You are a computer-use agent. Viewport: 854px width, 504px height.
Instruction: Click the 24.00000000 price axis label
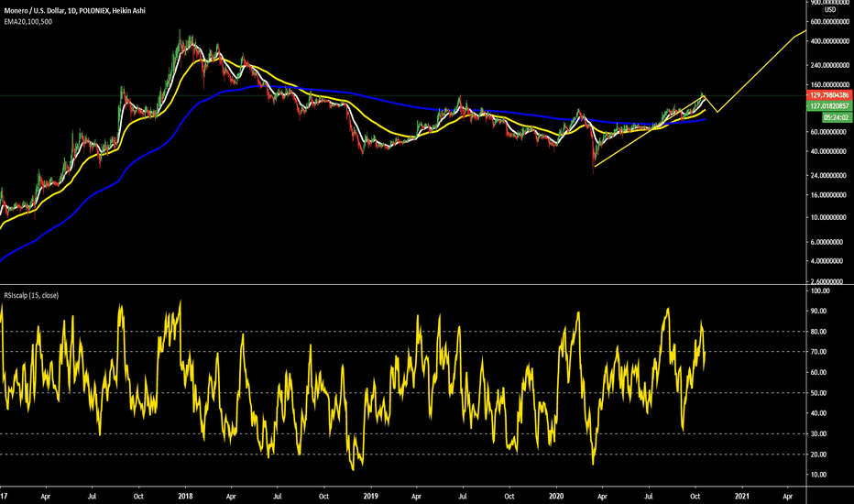[828, 175]
